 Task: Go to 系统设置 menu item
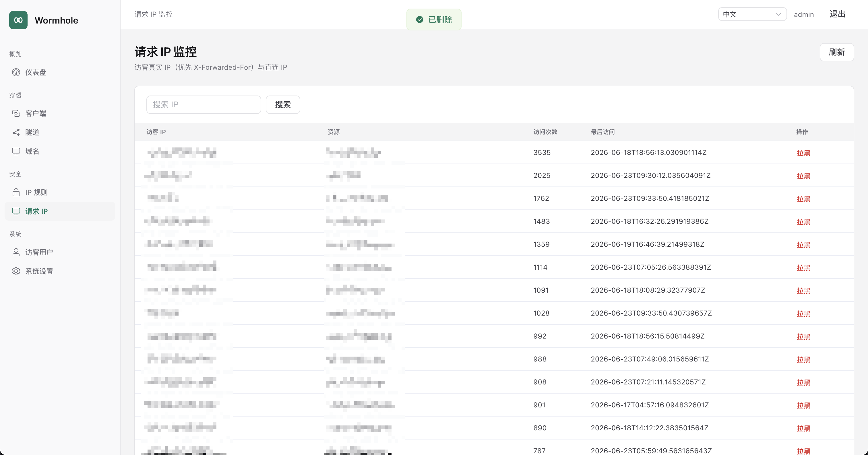60,271
